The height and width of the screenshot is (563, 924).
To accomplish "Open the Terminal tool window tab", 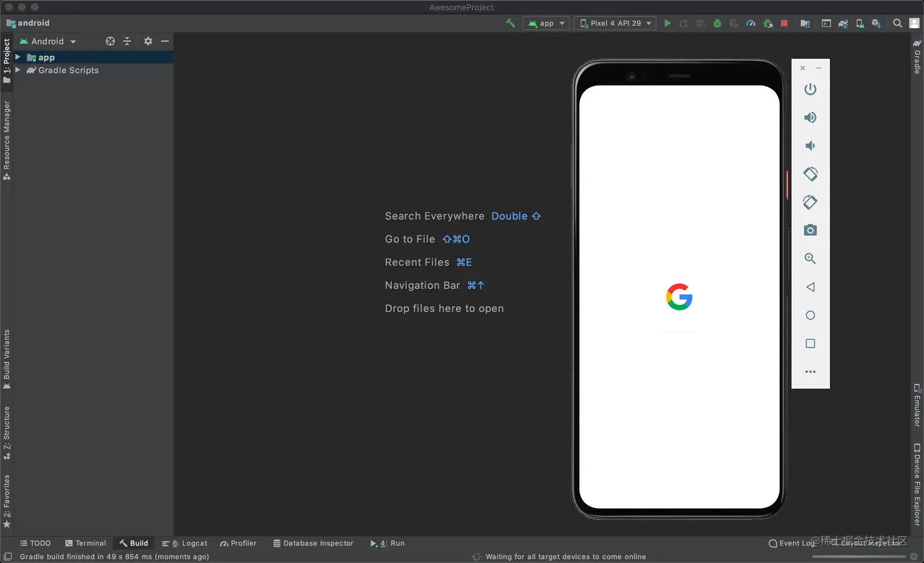I will 86,543.
